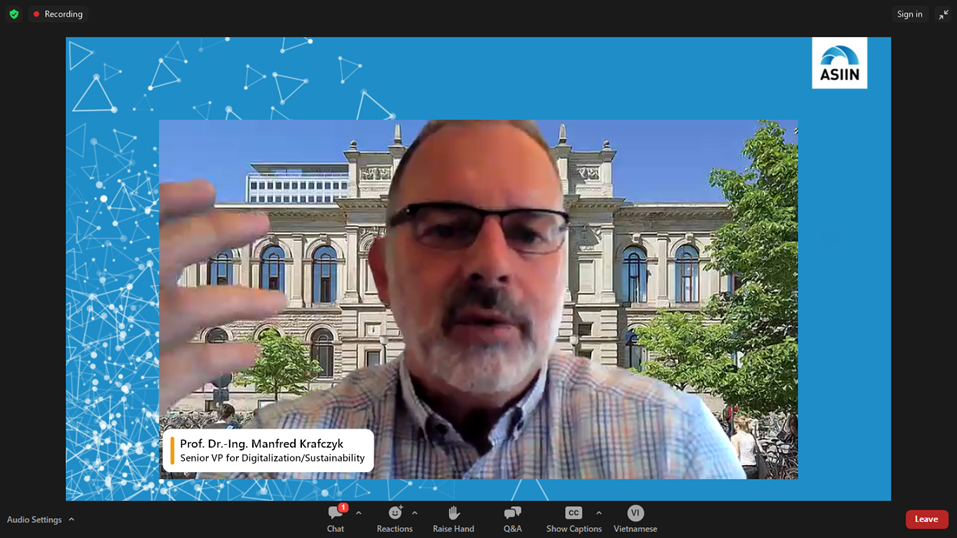
Task: Click the ASIIN logo
Action: click(x=839, y=63)
